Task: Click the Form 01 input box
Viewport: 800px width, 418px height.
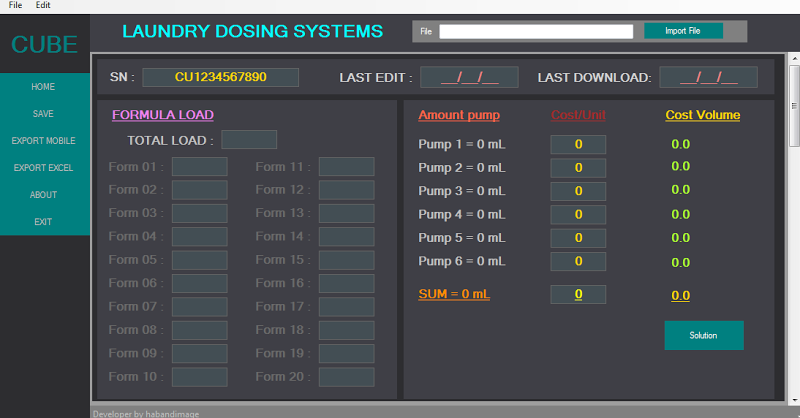Action: (199, 167)
